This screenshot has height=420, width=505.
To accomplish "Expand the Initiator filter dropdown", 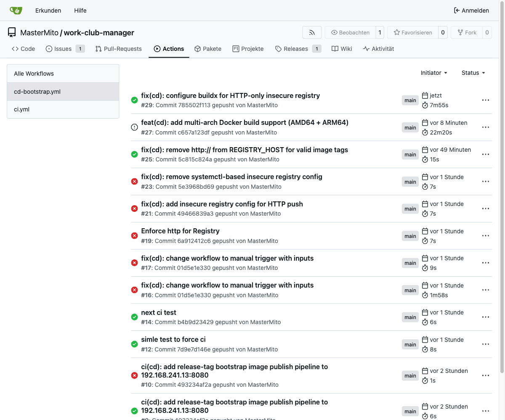I will [x=433, y=73].
